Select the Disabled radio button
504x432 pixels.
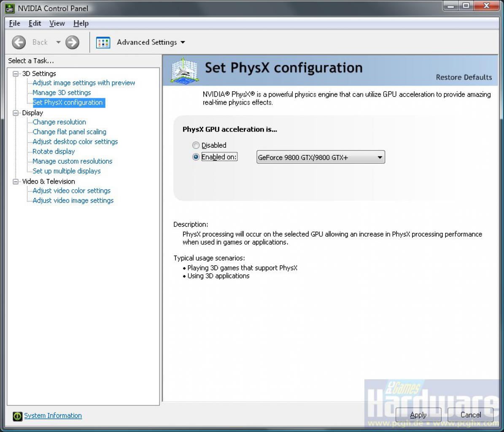(x=196, y=145)
